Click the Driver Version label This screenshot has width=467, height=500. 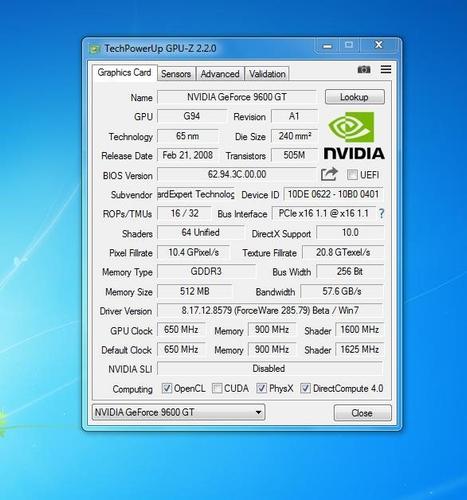click(x=126, y=311)
